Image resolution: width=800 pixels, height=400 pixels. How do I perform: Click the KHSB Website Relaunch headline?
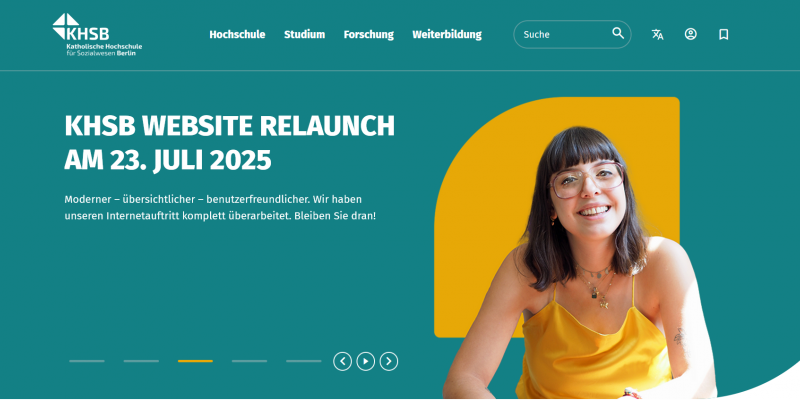pyautogui.click(x=230, y=143)
